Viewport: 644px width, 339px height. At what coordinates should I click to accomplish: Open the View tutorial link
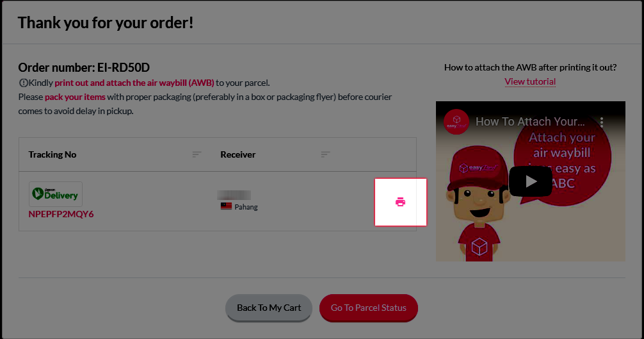point(530,81)
